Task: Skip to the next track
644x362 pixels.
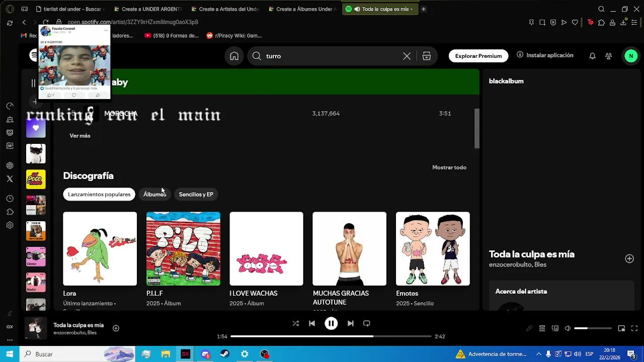Action: 351,323
